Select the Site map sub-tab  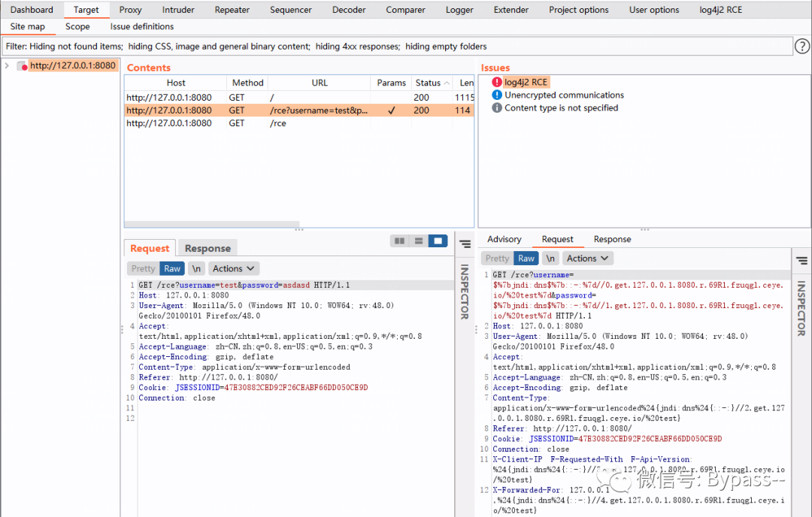(x=28, y=26)
